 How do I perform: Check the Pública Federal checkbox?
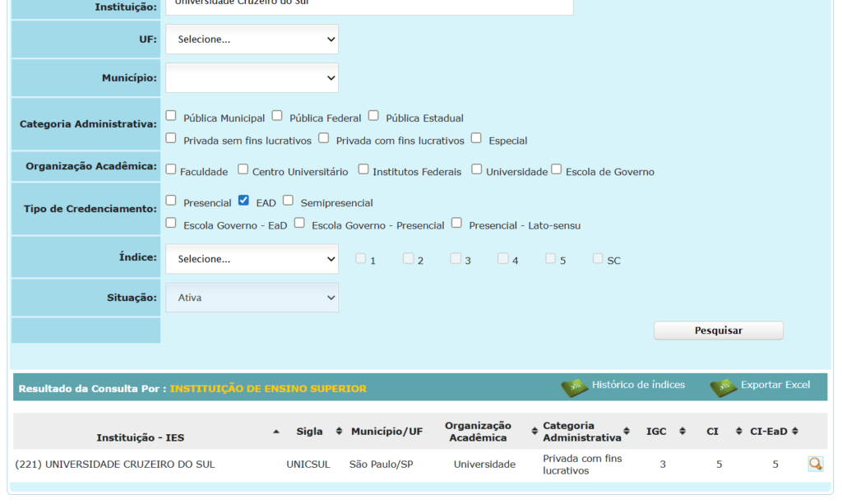pyautogui.click(x=277, y=116)
